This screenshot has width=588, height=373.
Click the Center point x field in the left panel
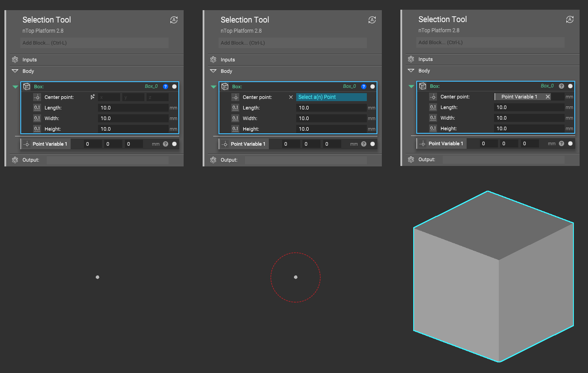coord(109,97)
